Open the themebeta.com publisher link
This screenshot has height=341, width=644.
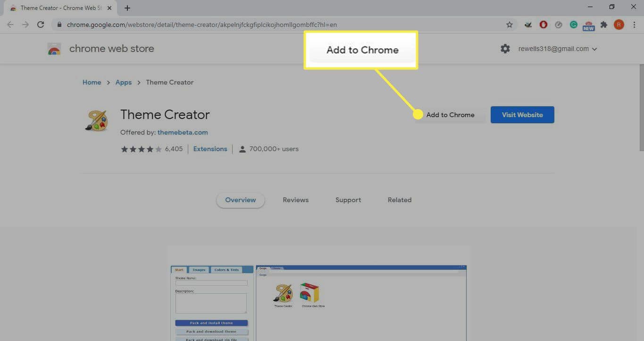[x=183, y=132]
